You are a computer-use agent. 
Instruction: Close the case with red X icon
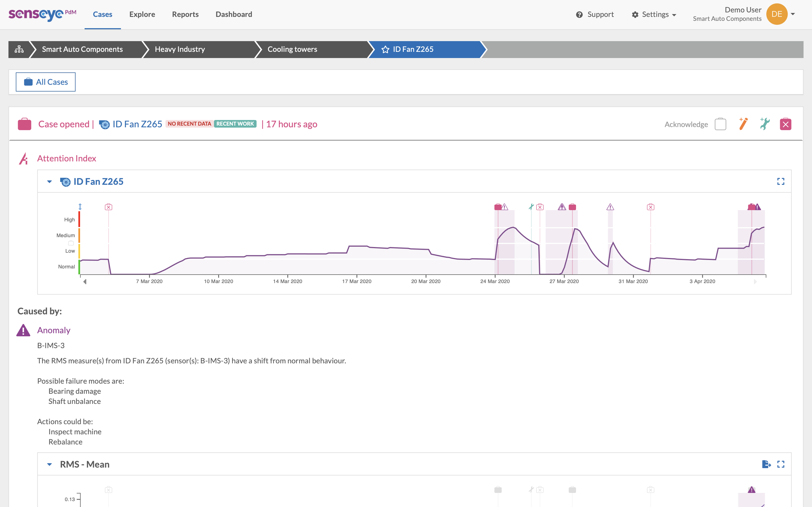click(785, 124)
